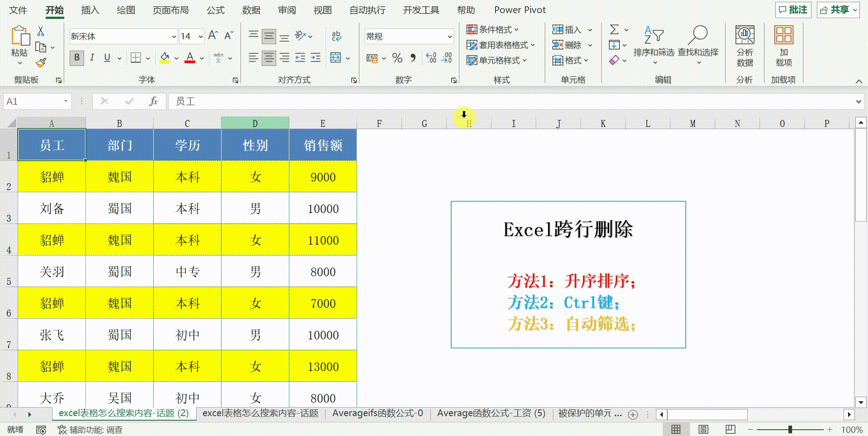
Task: Switch to Page Layout view icon
Action: (703, 429)
